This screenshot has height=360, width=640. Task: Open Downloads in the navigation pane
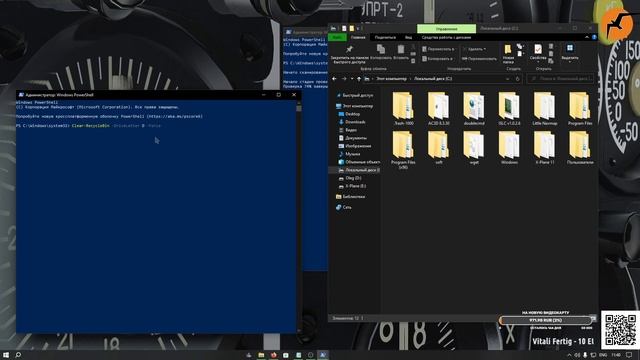tap(352, 122)
